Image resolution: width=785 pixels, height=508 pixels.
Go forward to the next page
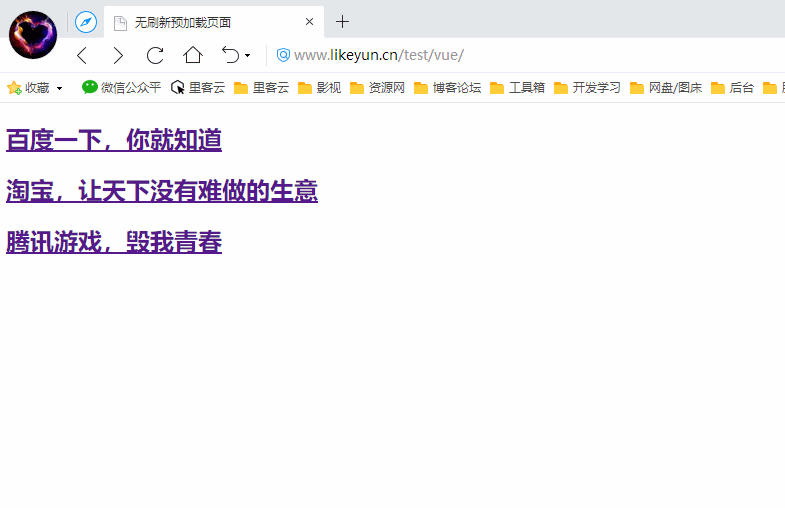118,55
